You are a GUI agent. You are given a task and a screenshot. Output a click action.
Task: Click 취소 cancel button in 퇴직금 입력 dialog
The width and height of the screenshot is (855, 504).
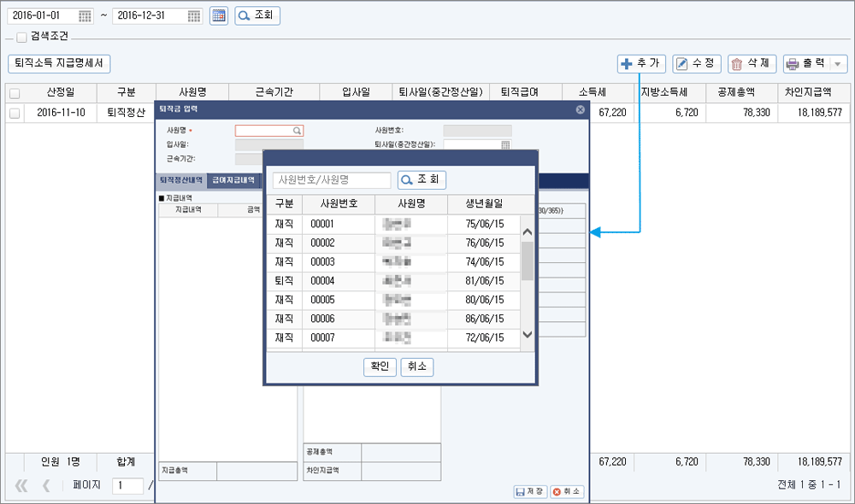567,491
